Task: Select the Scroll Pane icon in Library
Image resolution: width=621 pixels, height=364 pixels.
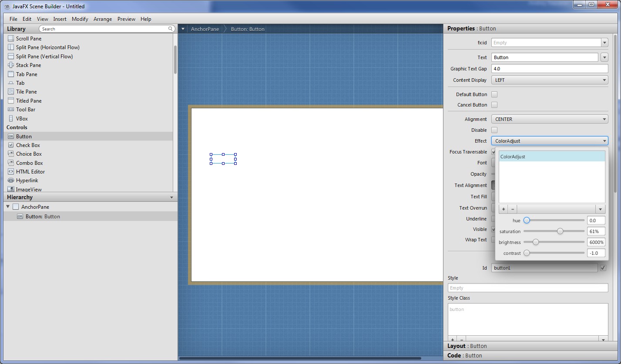Action: pyautogui.click(x=11, y=38)
